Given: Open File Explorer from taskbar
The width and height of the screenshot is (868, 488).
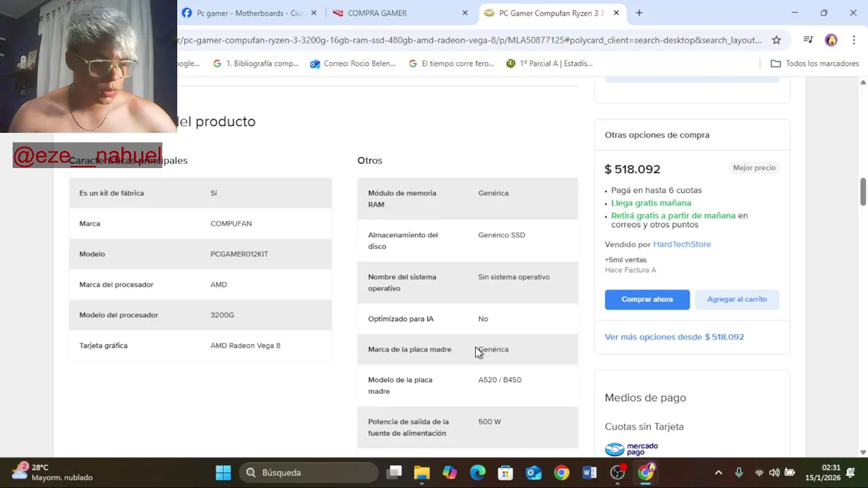Looking at the screenshot, I should [x=422, y=472].
